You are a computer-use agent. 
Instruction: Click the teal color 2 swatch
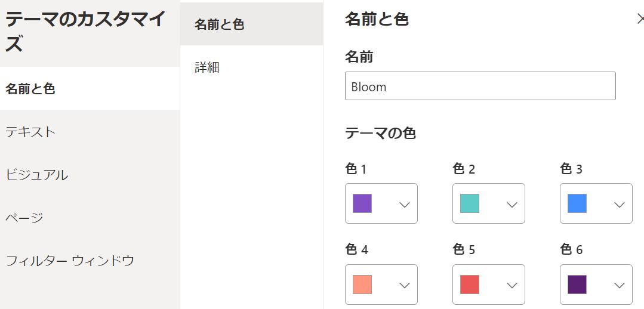point(470,203)
